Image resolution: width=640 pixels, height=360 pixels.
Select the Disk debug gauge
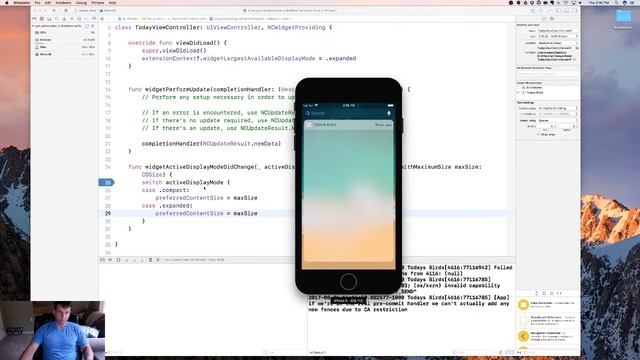tap(64, 47)
